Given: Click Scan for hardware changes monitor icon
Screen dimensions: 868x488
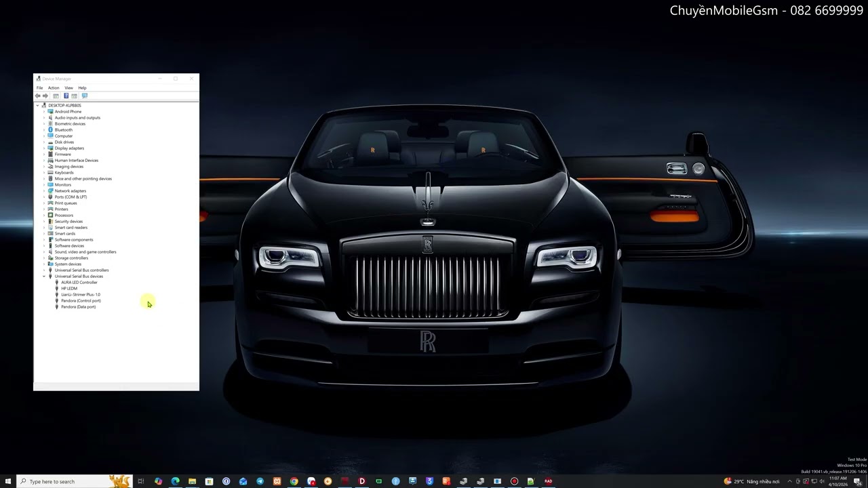Looking at the screenshot, I should [x=85, y=96].
